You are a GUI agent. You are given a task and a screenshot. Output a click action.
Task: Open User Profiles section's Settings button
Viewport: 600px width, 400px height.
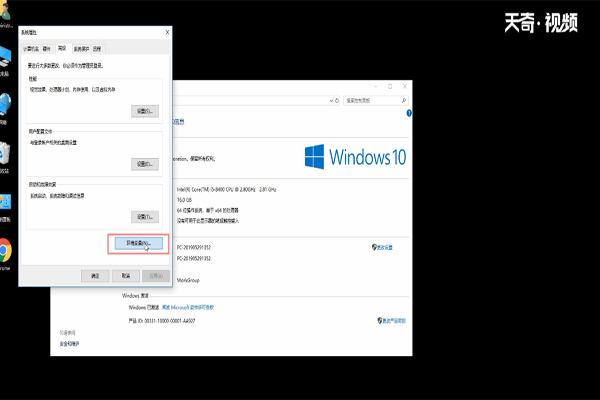(x=145, y=164)
